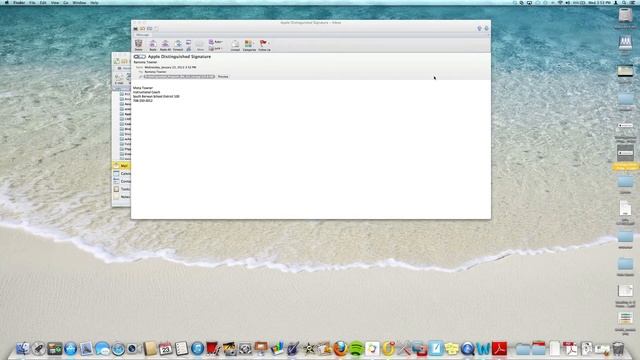Viewport: 640px width, 360px height.
Task: Open Microsoft Word from the Dock
Action: pos(483,349)
